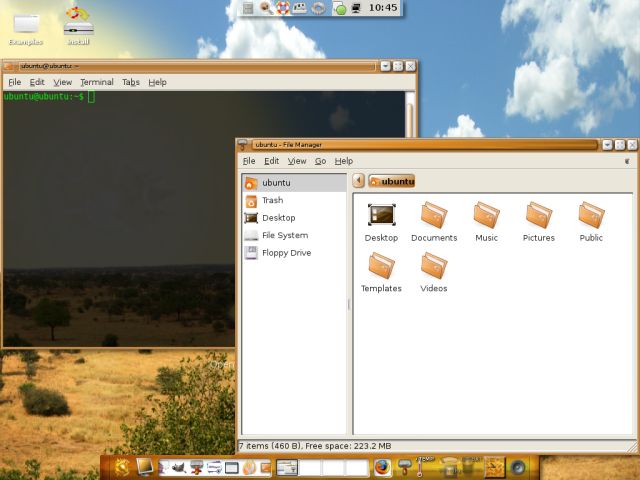Click the wallpaper thumbnail icon in dock
640x480 pixels.
pyautogui.click(x=494, y=467)
